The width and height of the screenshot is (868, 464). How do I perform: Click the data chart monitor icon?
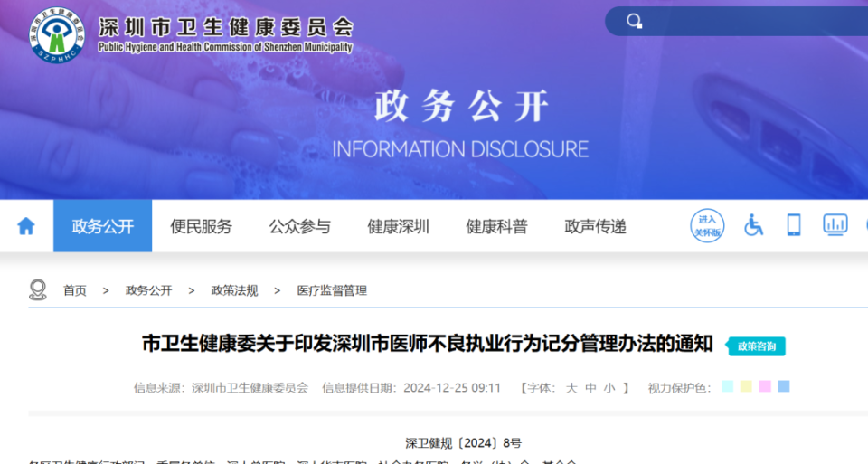coord(835,225)
